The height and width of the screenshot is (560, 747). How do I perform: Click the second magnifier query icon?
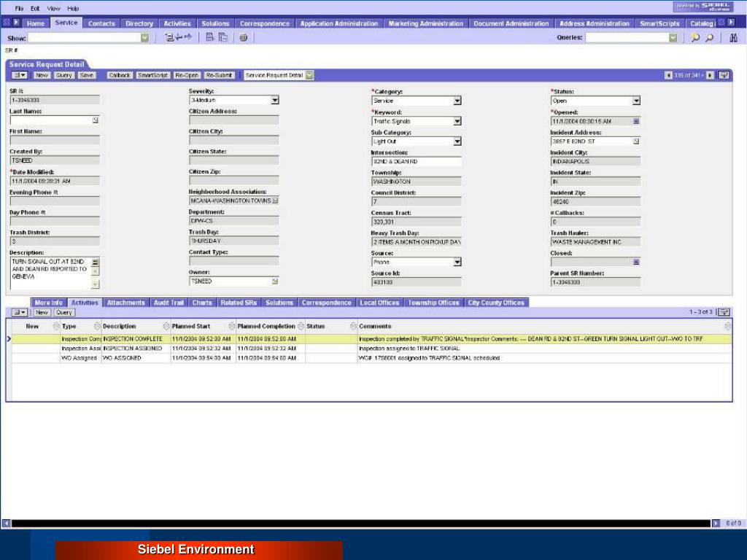(x=709, y=38)
